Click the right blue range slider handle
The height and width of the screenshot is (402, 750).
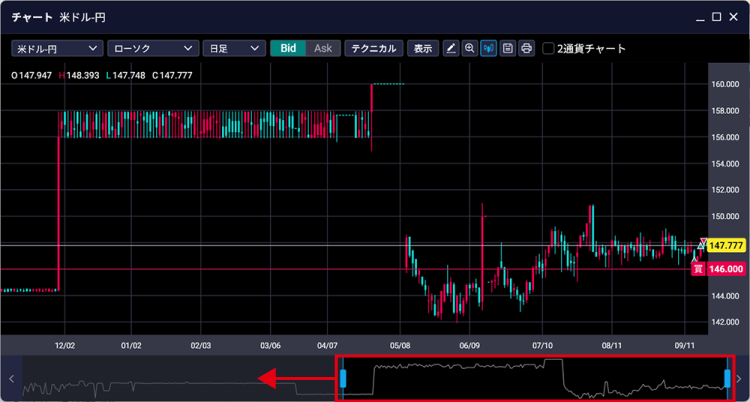pos(727,377)
